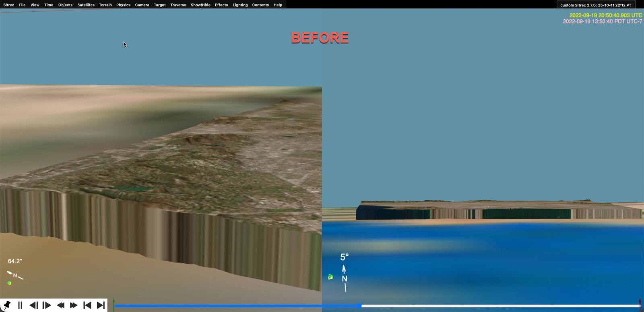
Task: Open the Lighting menu
Action: [x=240, y=5]
